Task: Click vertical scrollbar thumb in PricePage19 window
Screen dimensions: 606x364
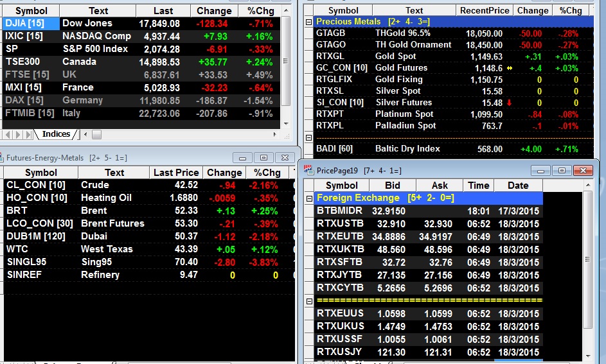Action: pos(587,259)
